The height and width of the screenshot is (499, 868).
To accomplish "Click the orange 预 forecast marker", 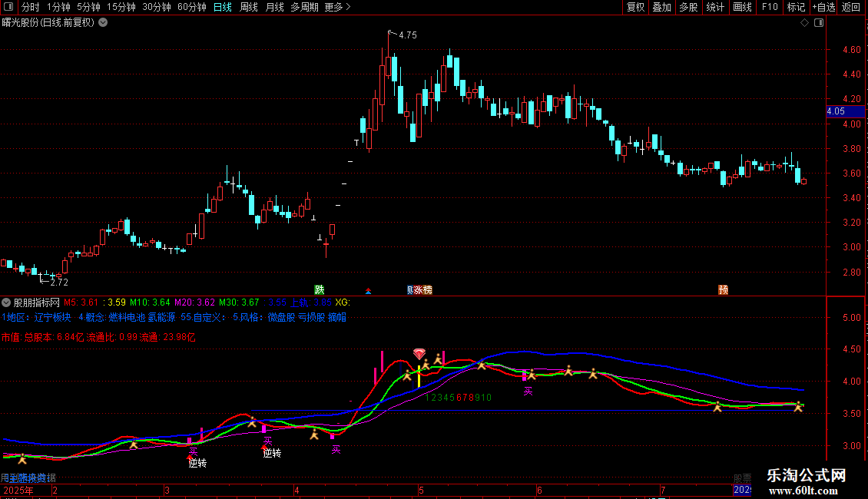I will pos(723,290).
